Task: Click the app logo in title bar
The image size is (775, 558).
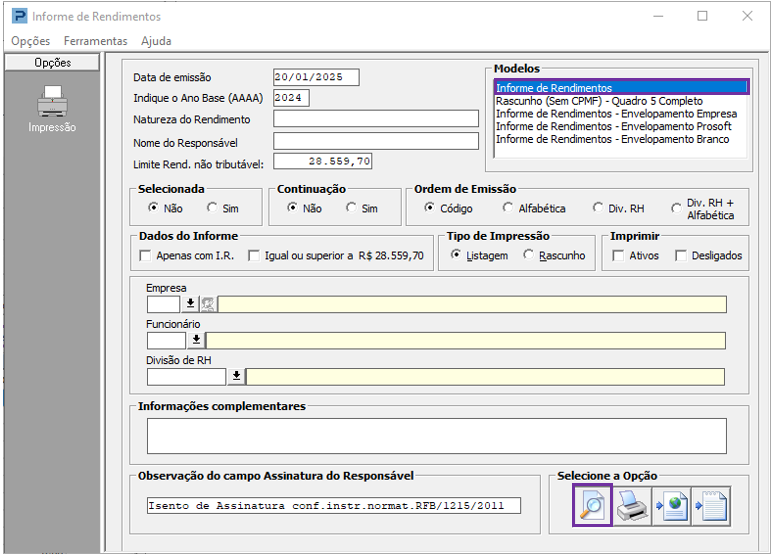Action: pos(19,16)
